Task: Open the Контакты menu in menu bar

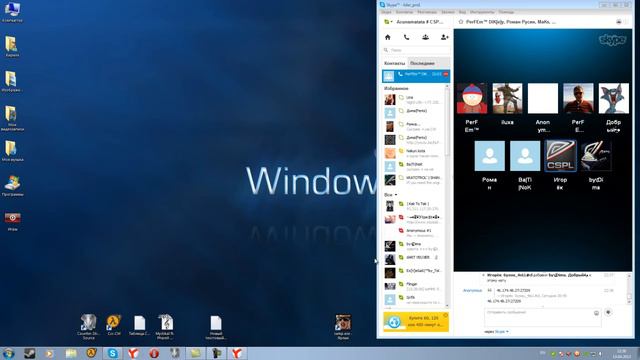Action: click(404, 12)
